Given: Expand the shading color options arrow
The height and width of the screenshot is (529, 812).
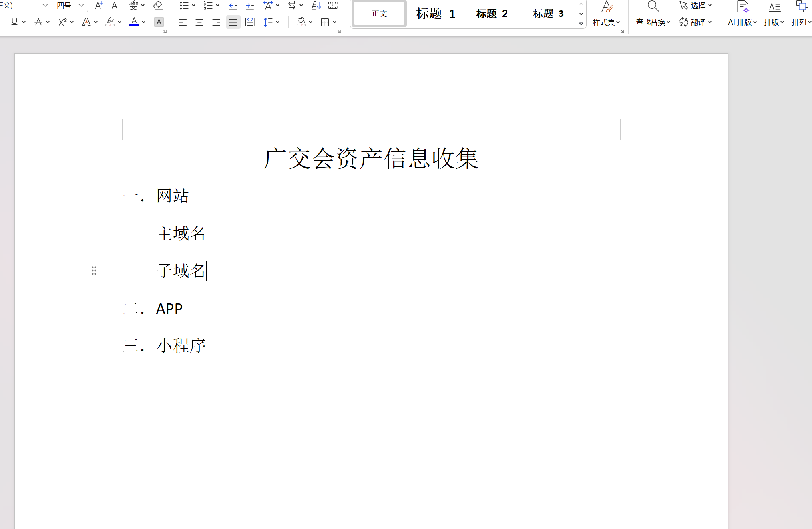Looking at the screenshot, I should (x=311, y=22).
